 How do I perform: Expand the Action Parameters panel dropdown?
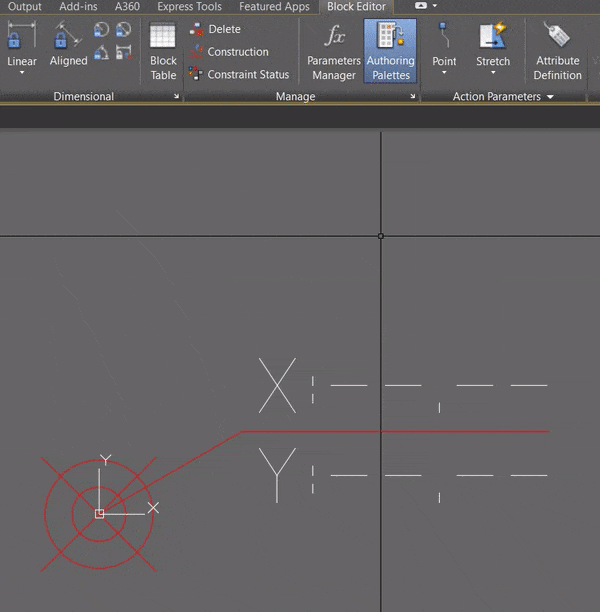[550, 97]
